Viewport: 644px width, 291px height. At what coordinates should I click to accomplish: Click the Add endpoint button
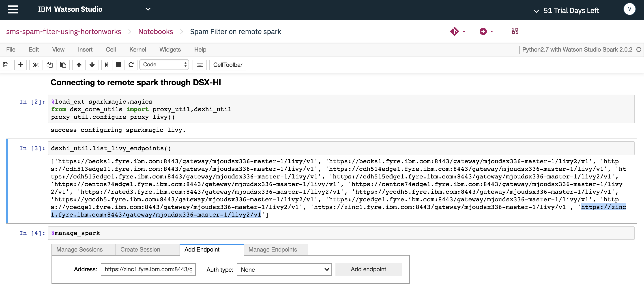coord(368,269)
